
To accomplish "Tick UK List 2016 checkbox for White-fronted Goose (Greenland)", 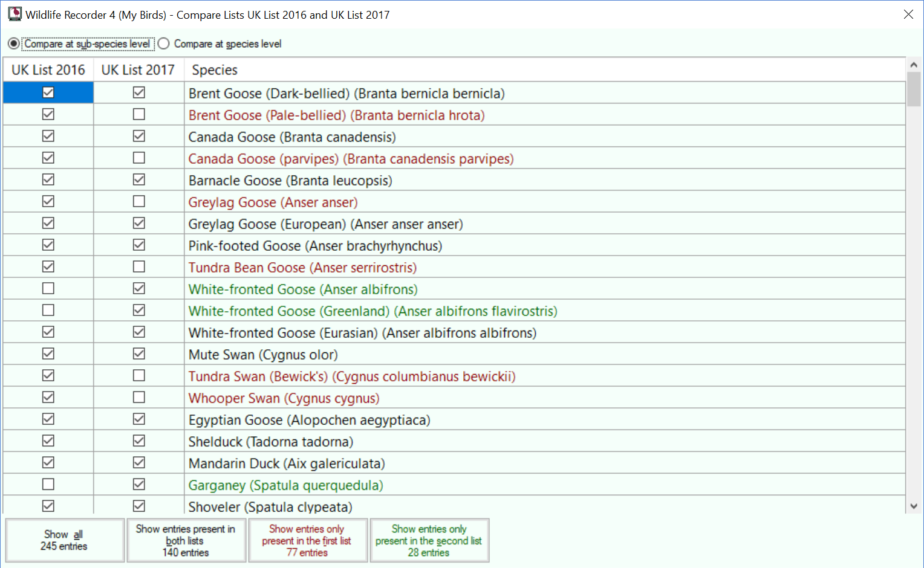I will pyautogui.click(x=48, y=310).
